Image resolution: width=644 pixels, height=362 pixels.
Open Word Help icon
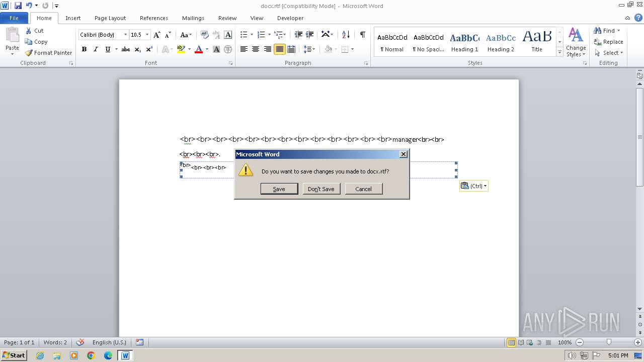tap(638, 18)
